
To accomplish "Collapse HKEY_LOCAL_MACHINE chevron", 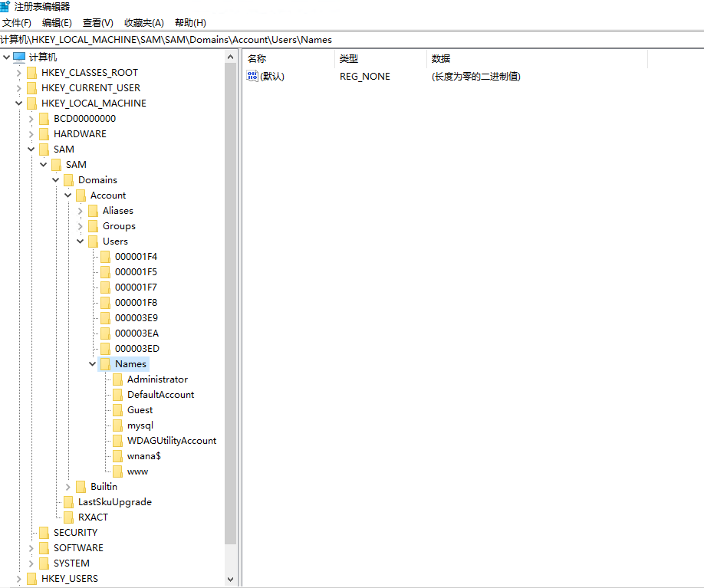I will pyautogui.click(x=18, y=103).
